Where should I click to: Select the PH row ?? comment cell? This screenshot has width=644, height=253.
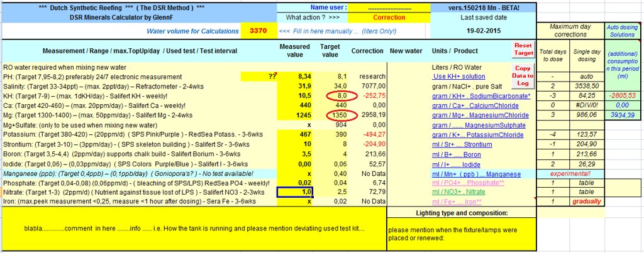point(258,76)
